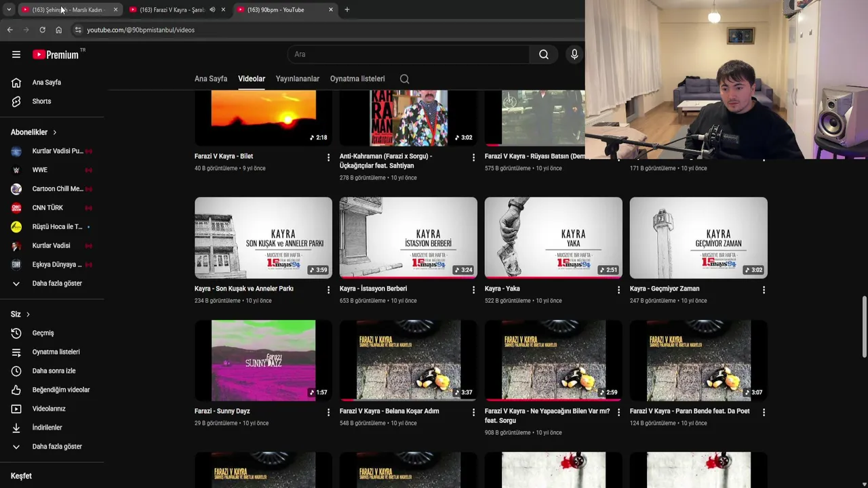
Task: Open WWE subscription channel
Action: pos(52,170)
